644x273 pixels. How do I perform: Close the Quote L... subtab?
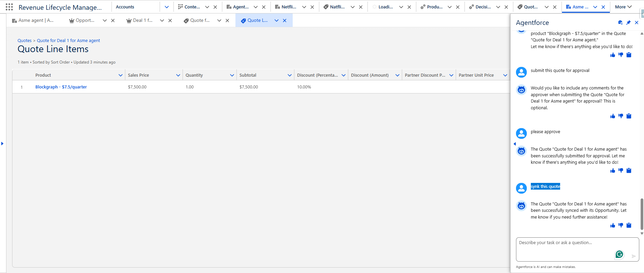click(x=285, y=21)
